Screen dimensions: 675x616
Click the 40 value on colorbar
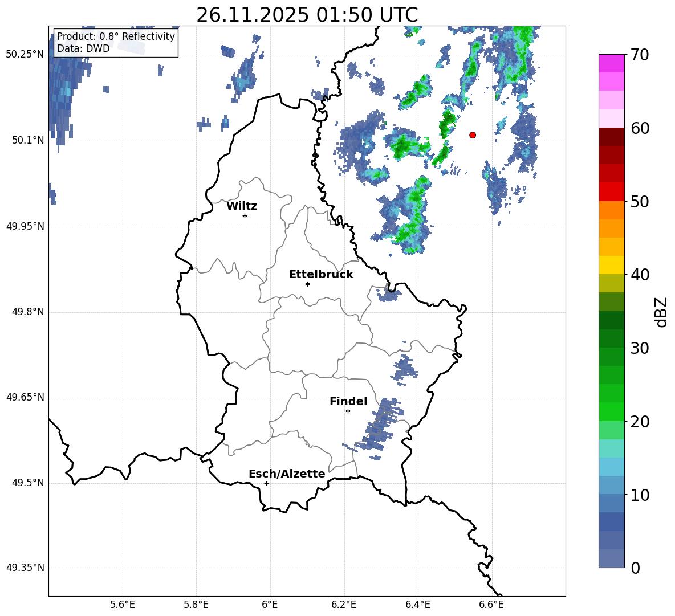(x=640, y=275)
